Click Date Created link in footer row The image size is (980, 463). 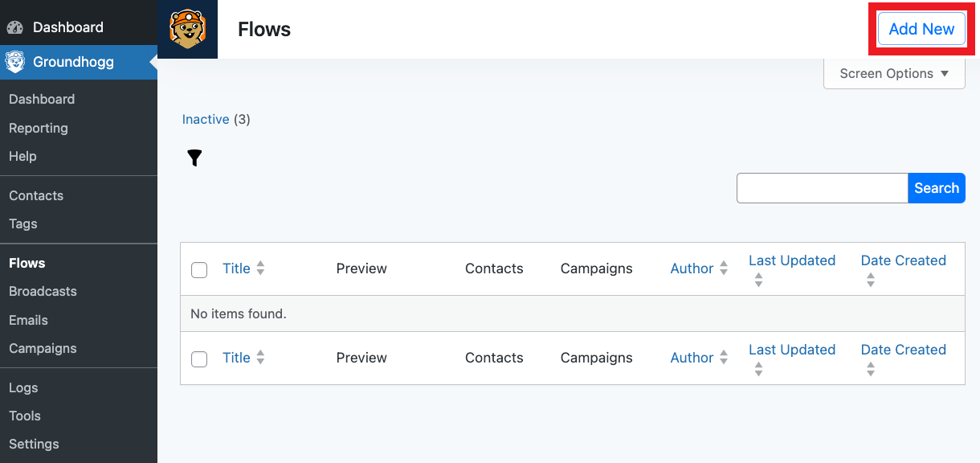904,350
